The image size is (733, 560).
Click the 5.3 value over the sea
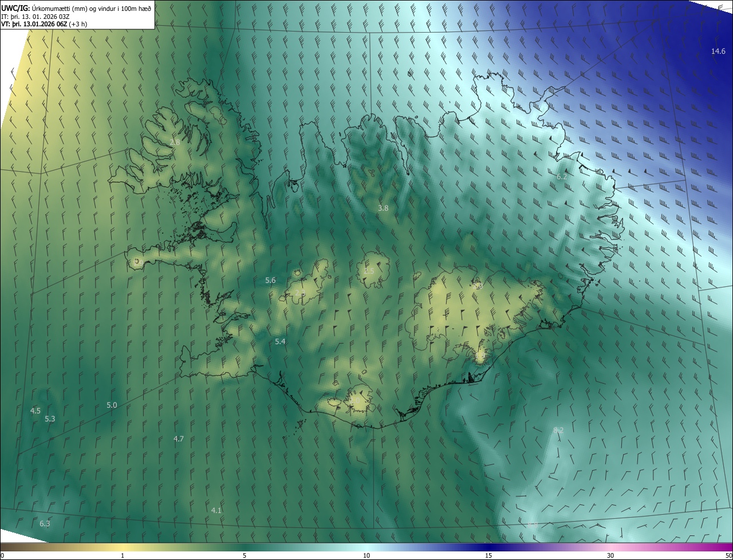50,419
